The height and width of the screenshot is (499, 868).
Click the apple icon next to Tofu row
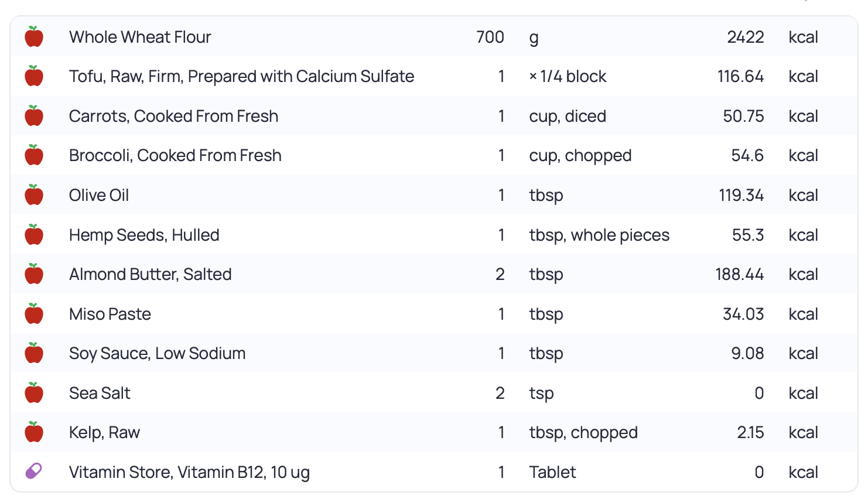click(34, 76)
